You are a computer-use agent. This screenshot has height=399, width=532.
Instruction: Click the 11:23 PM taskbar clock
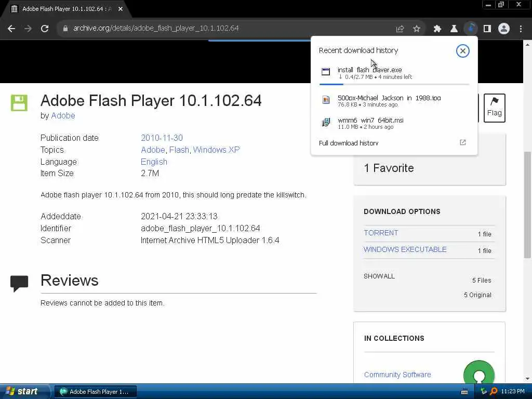click(513, 392)
